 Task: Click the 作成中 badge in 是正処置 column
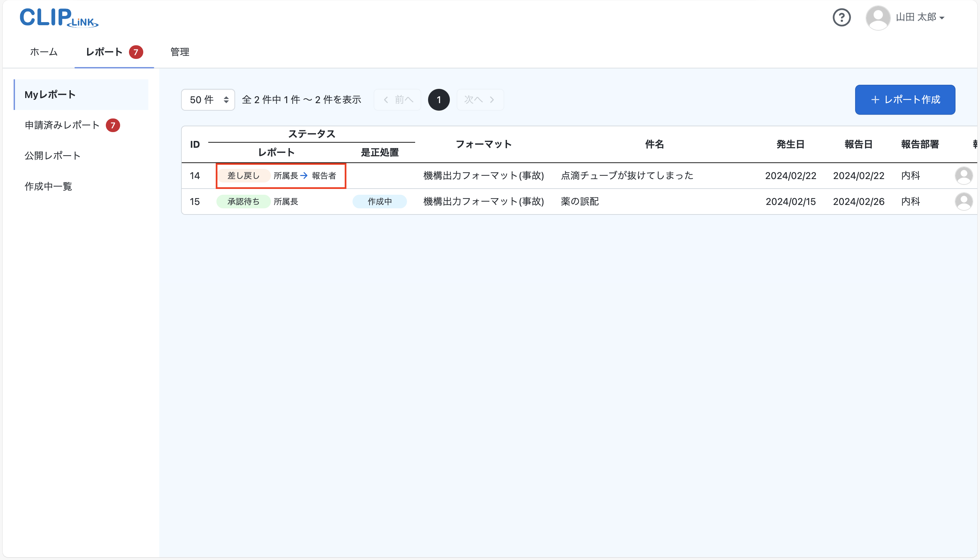point(379,201)
